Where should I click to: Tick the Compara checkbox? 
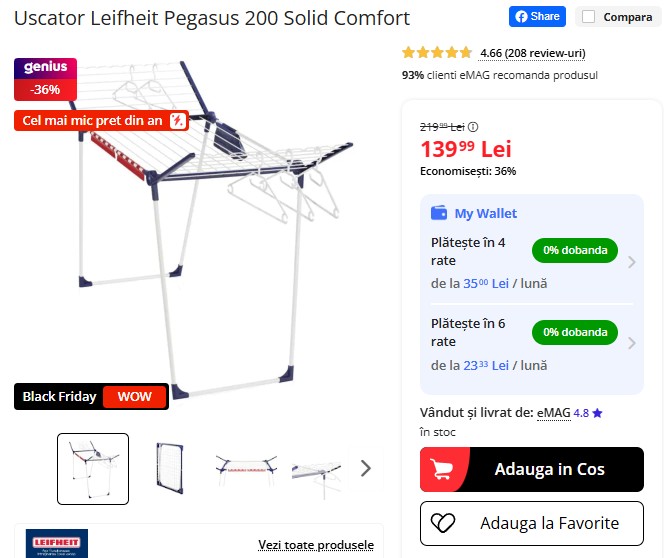pyautogui.click(x=588, y=17)
